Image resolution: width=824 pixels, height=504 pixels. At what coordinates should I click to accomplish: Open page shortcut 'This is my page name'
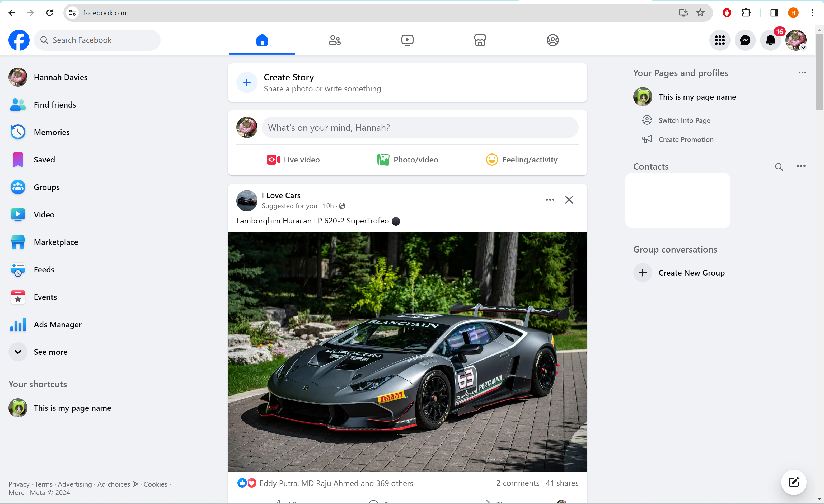[x=95, y=408]
